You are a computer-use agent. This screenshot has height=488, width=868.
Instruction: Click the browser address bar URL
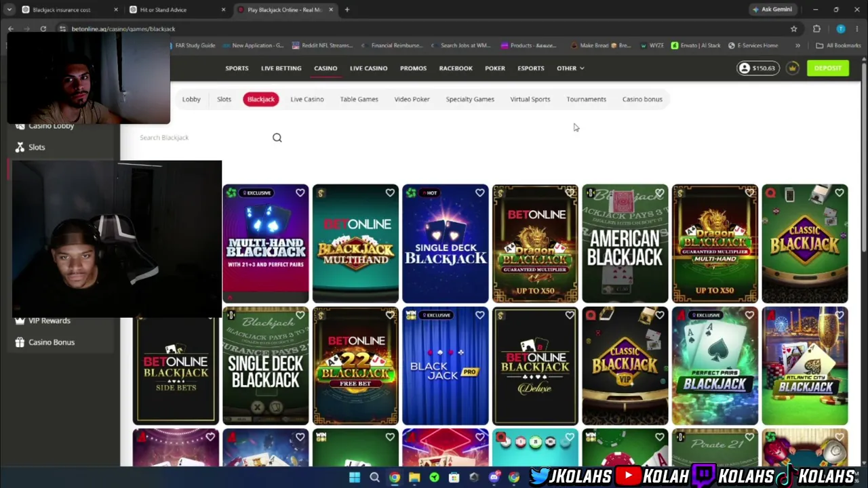123,29
